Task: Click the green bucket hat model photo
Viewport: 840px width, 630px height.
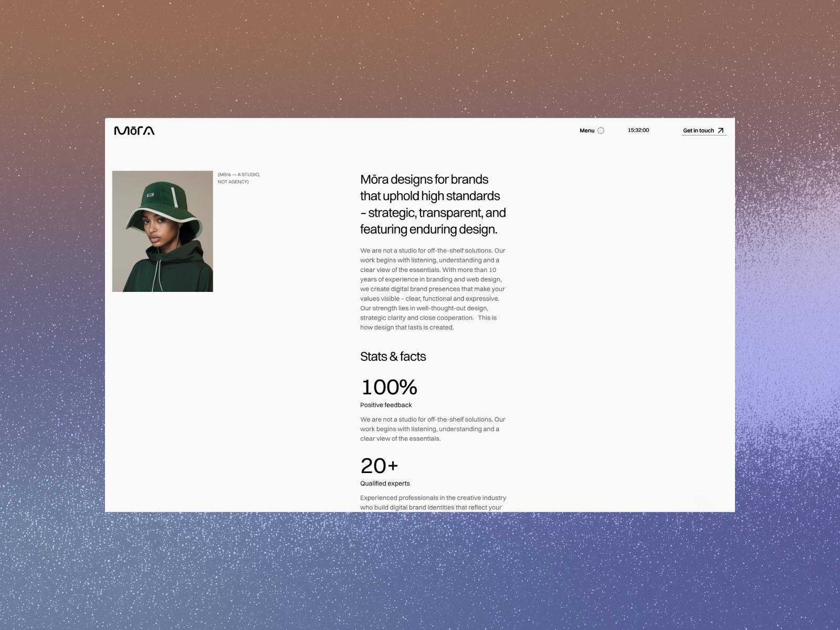Action: tap(163, 231)
